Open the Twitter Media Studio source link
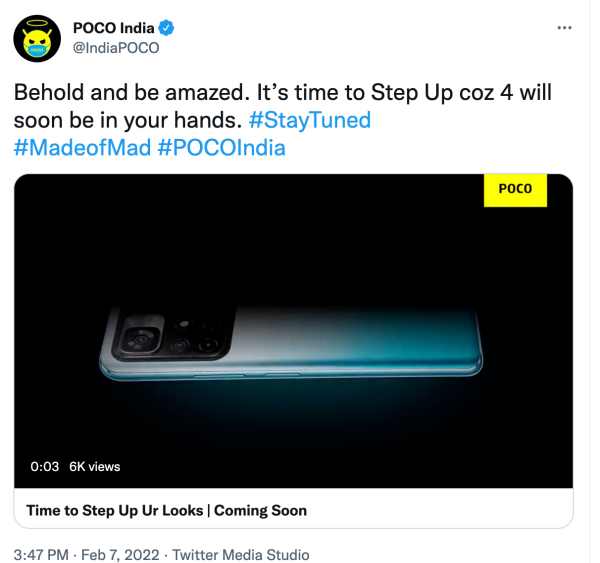600x563 pixels. coord(241,554)
